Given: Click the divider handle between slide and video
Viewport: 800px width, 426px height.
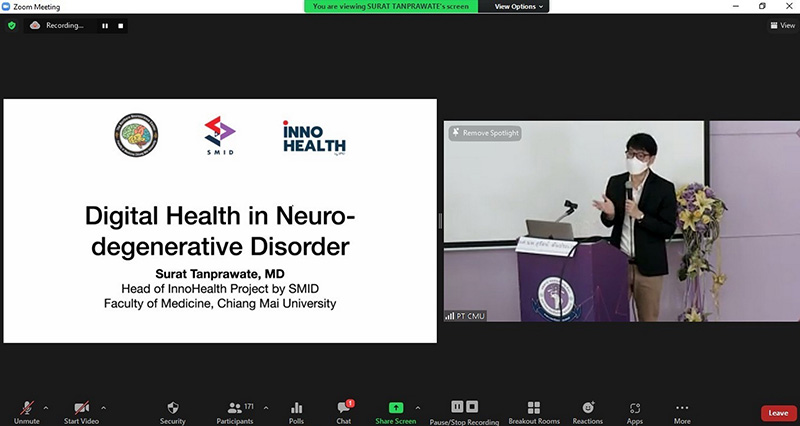Looking at the screenshot, I should click(440, 221).
